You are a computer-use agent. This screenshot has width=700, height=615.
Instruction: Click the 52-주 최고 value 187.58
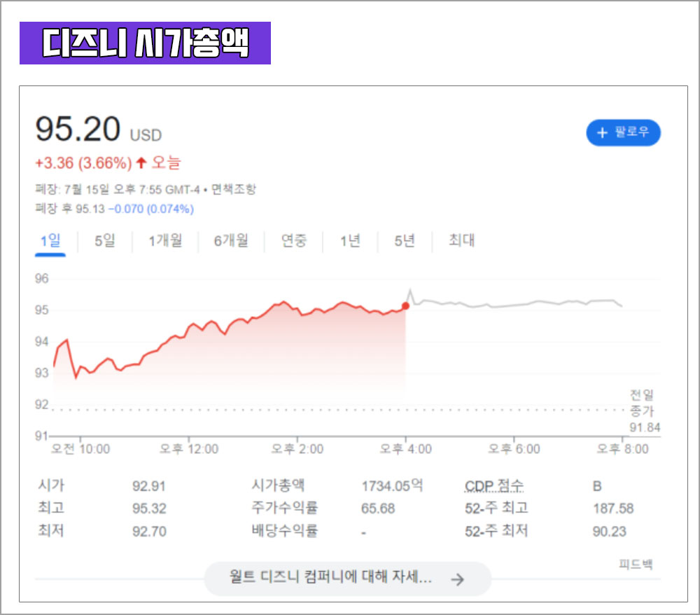pos(613,509)
